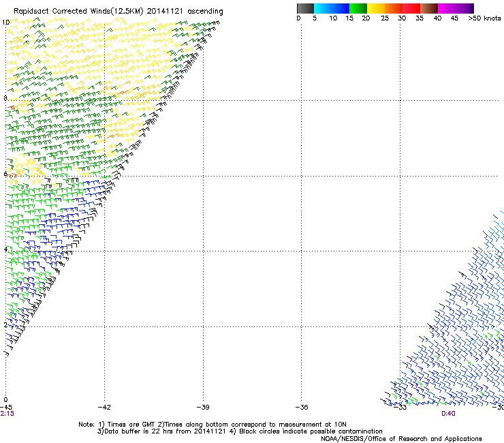Click the cyan 5-10 knots legend color
The height and width of the screenshot is (443, 504).
click(x=322, y=8)
